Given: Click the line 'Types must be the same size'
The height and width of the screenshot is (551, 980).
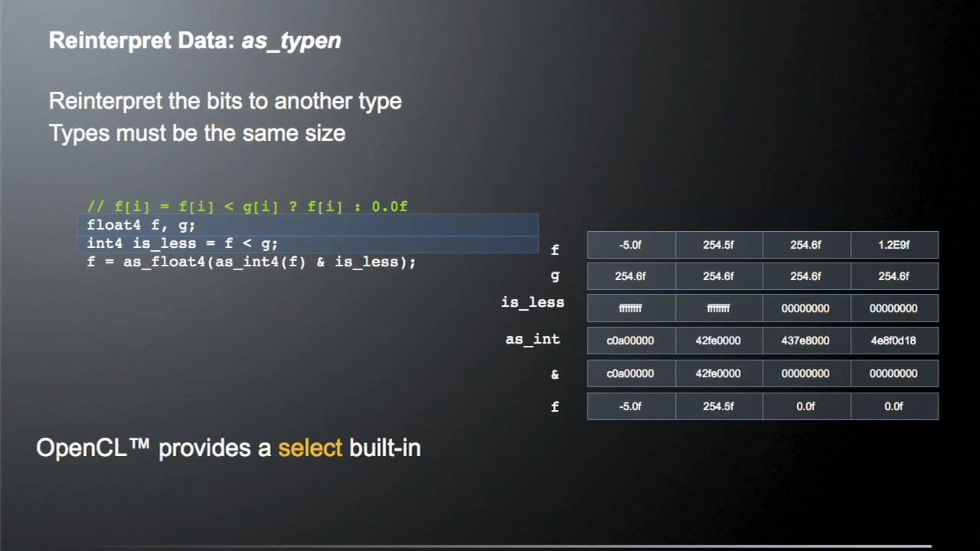Looking at the screenshot, I should (198, 133).
